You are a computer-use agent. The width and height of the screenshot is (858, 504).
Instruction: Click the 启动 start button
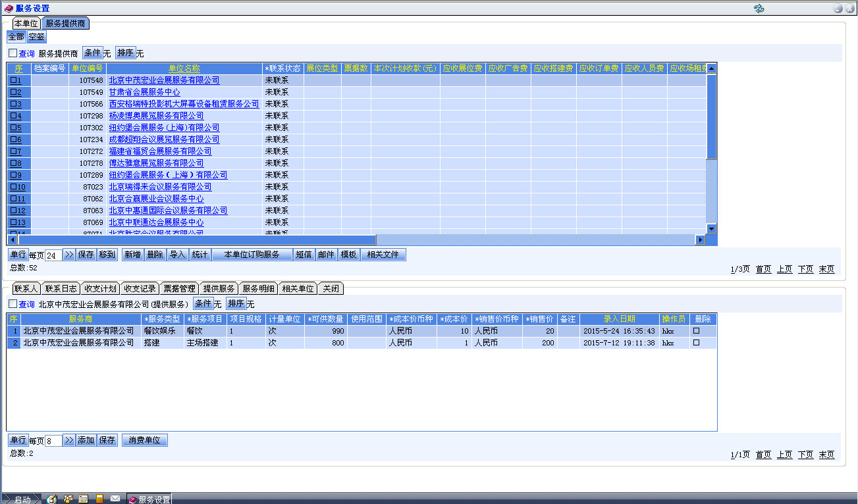(21, 499)
